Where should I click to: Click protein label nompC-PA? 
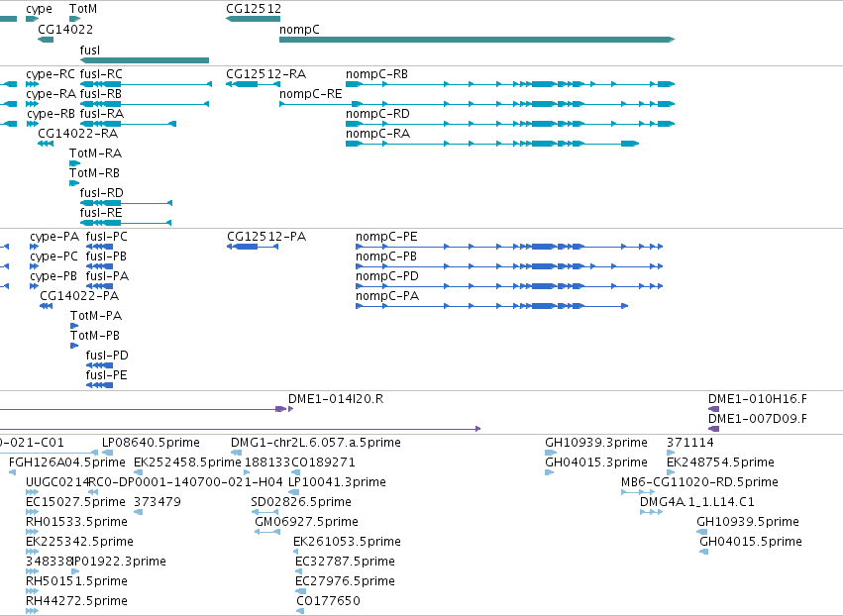387,296
